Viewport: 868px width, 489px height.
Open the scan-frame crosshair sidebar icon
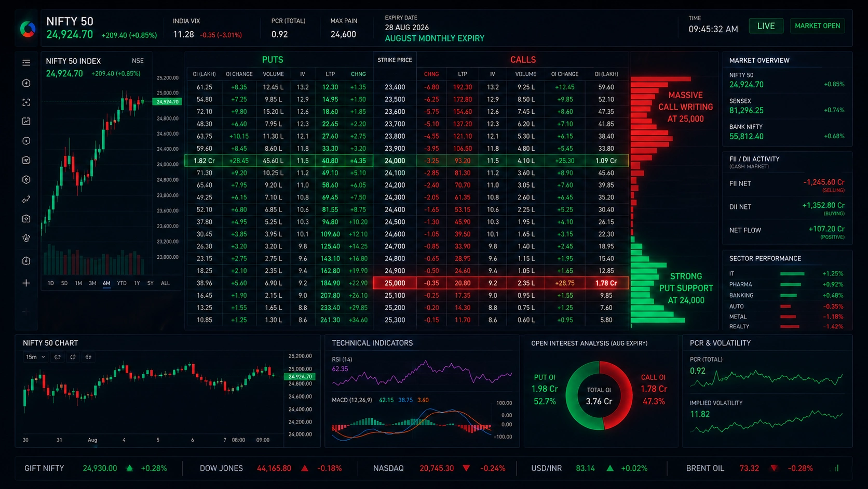click(26, 102)
